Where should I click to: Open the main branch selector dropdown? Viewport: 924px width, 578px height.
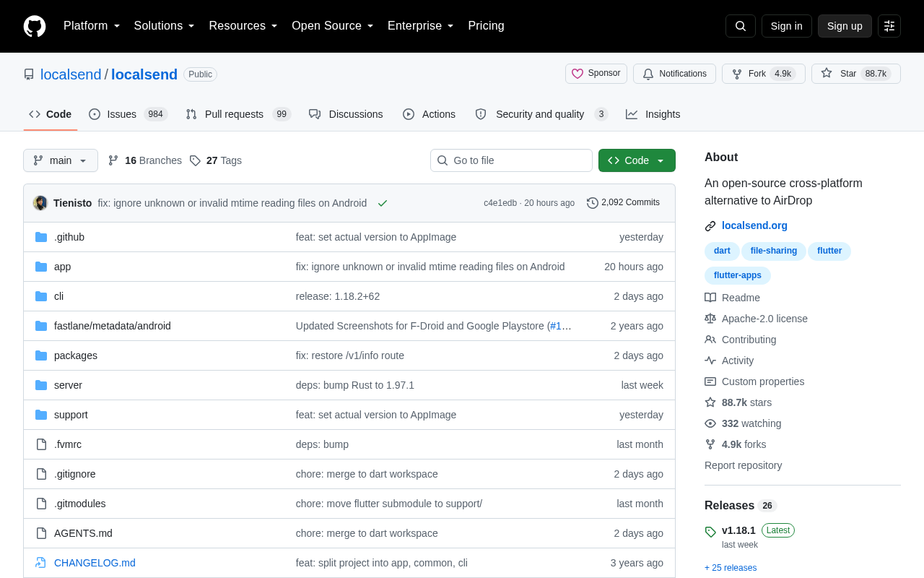[x=61, y=160]
